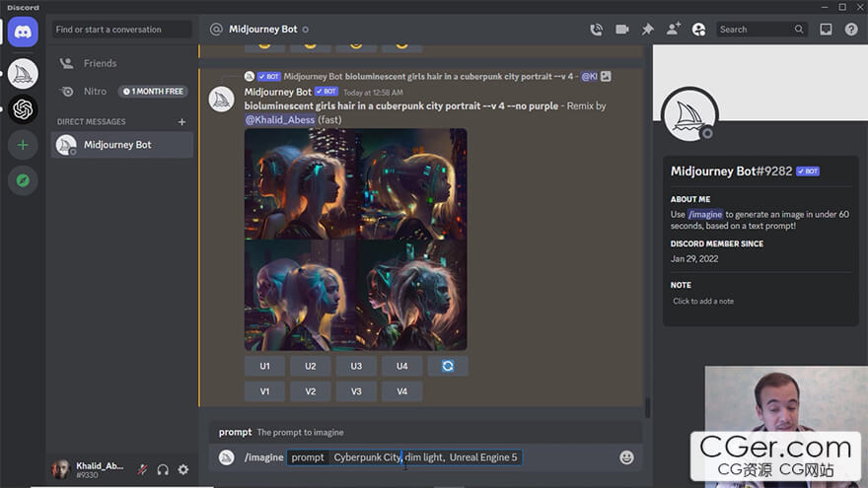
Task: Open Discord home direct messages icon
Action: (x=23, y=32)
